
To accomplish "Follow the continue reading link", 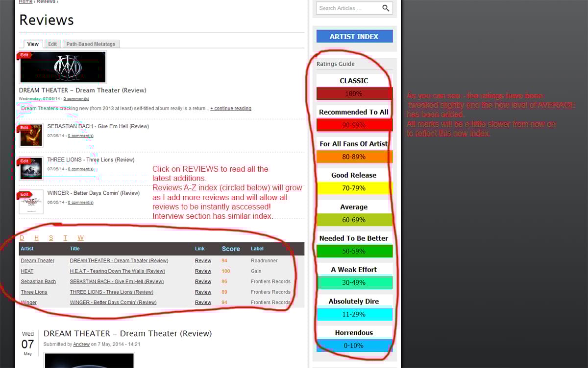I will (x=230, y=109).
